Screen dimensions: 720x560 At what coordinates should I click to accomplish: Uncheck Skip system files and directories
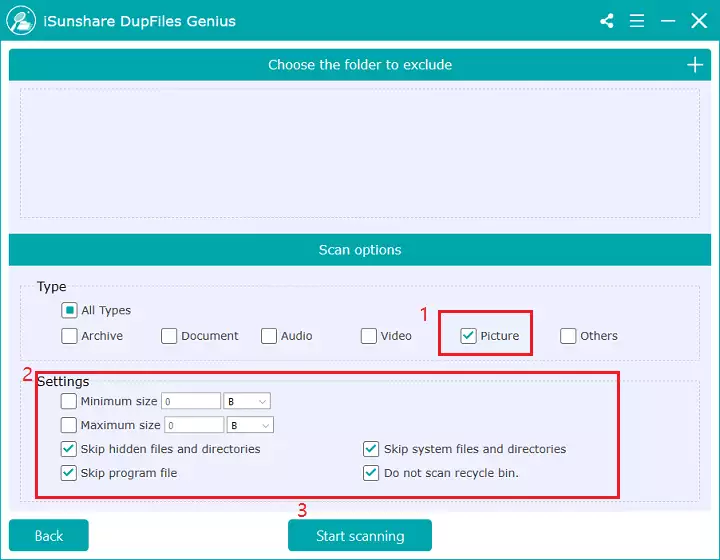pyautogui.click(x=371, y=448)
